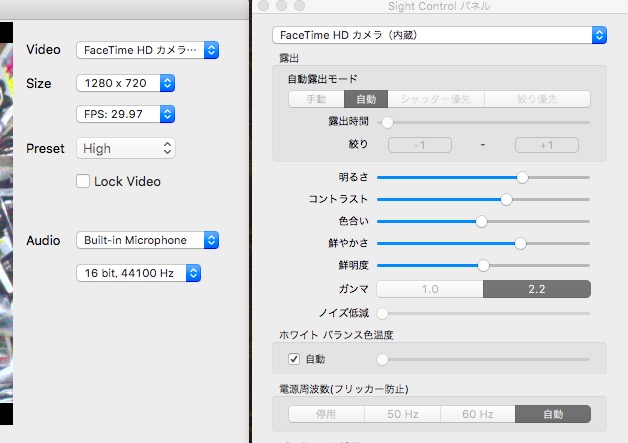Select gamma 1.0 option

(x=430, y=288)
